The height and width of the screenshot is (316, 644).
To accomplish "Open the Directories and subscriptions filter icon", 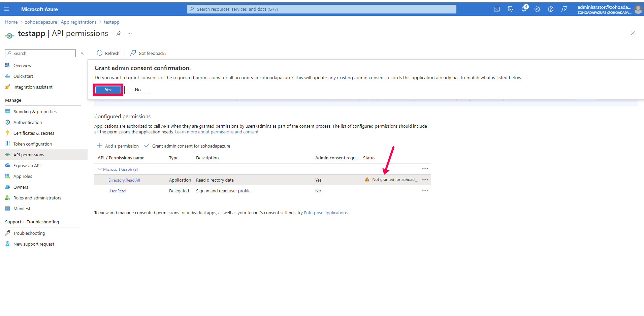I will [x=510, y=9].
